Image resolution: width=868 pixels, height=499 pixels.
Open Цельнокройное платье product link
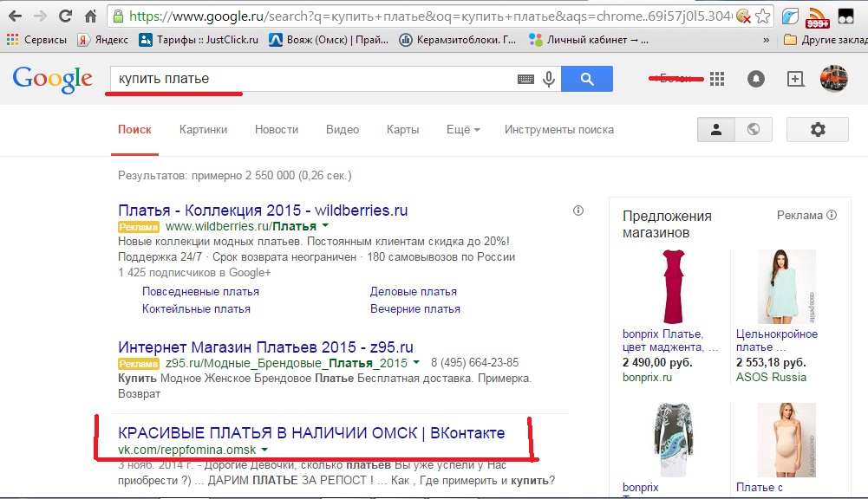pos(777,340)
